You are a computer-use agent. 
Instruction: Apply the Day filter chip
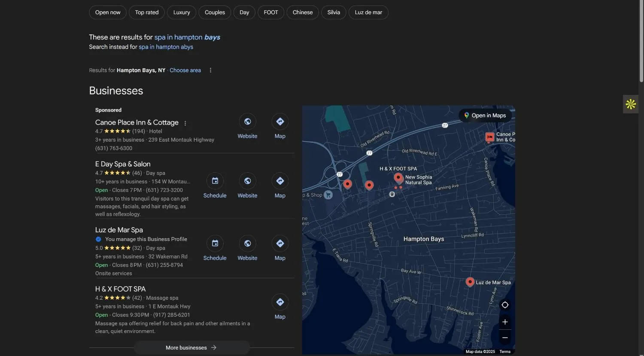click(x=244, y=12)
